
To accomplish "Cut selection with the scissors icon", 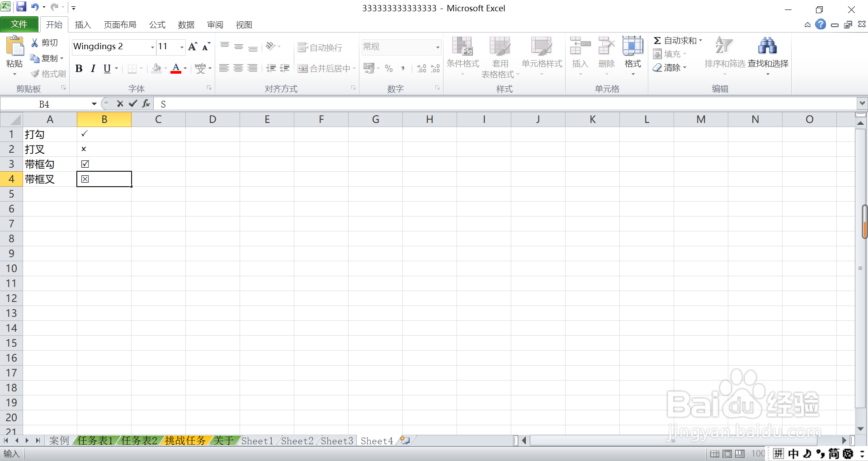I will (x=35, y=42).
